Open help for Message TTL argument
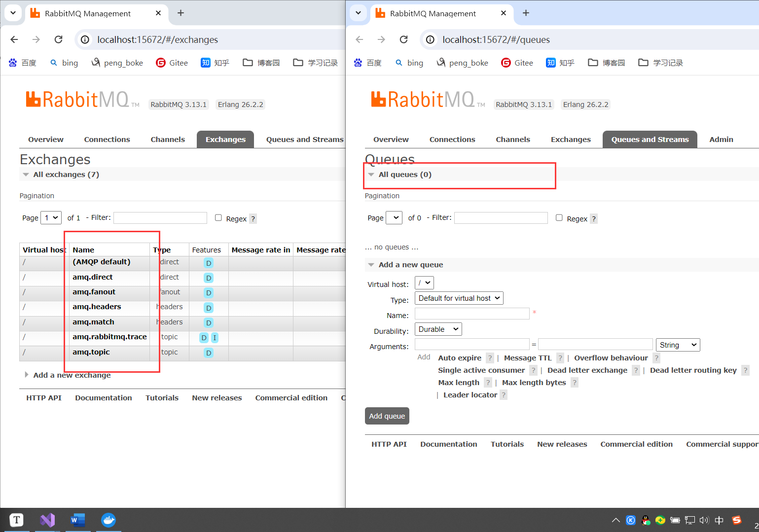The image size is (759, 532). point(560,358)
